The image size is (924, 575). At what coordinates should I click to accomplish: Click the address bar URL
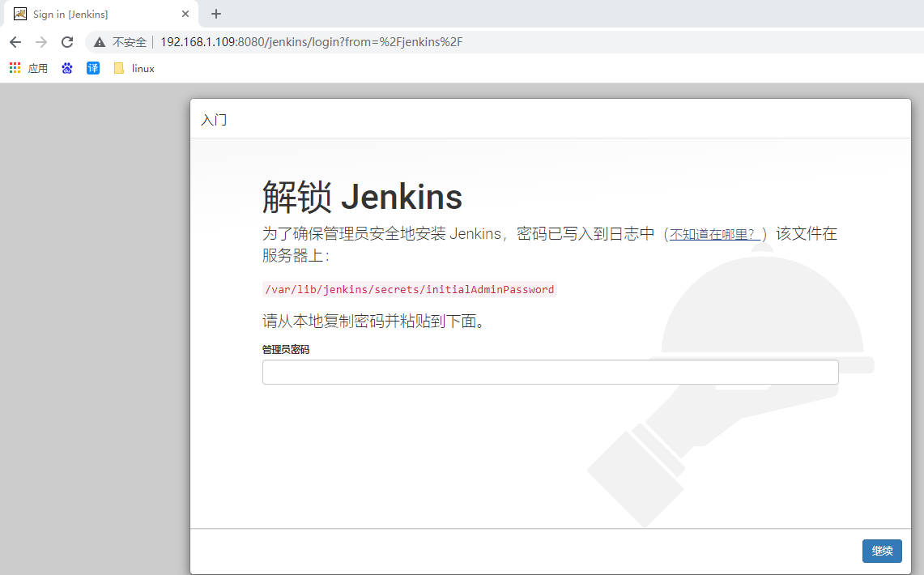[311, 42]
